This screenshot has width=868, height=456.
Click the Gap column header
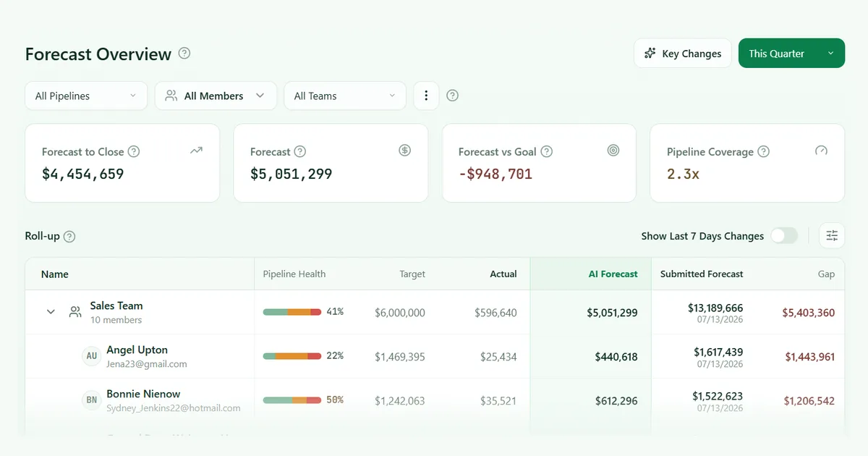(x=826, y=274)
